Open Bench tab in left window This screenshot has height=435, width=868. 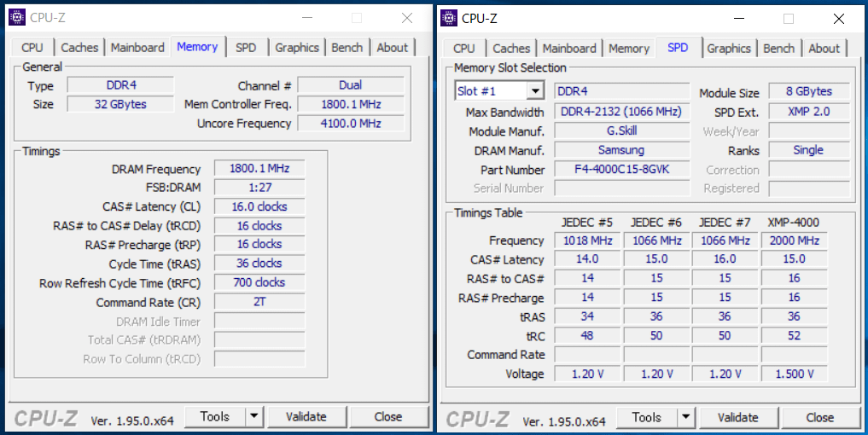tap(347, 48)
